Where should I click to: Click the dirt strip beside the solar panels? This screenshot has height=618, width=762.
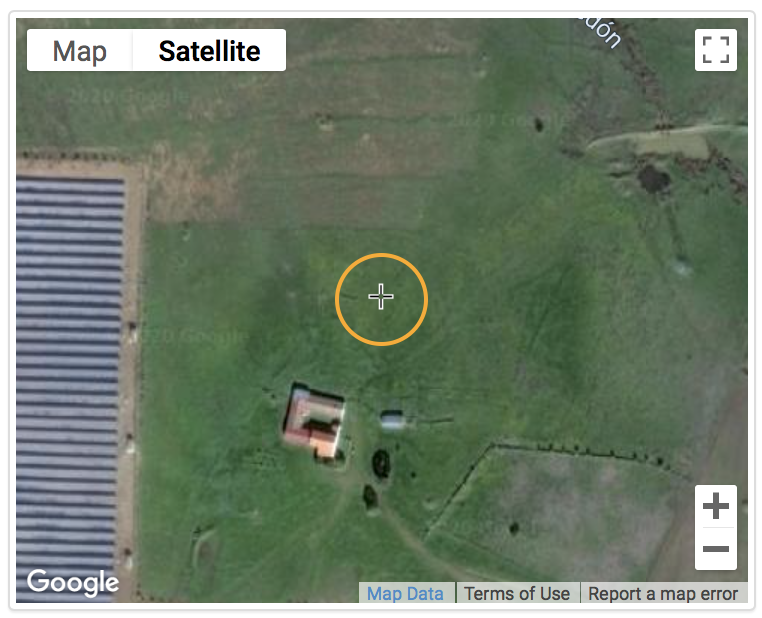tap(131, 379)
